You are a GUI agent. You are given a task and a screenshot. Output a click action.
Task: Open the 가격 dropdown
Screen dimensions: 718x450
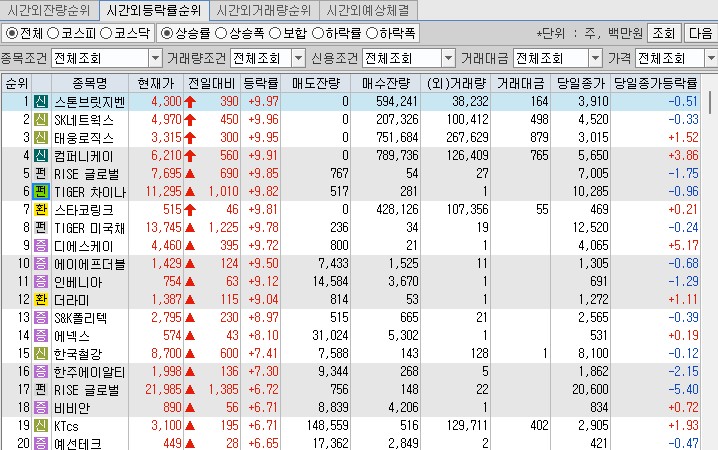coord(712,58)
